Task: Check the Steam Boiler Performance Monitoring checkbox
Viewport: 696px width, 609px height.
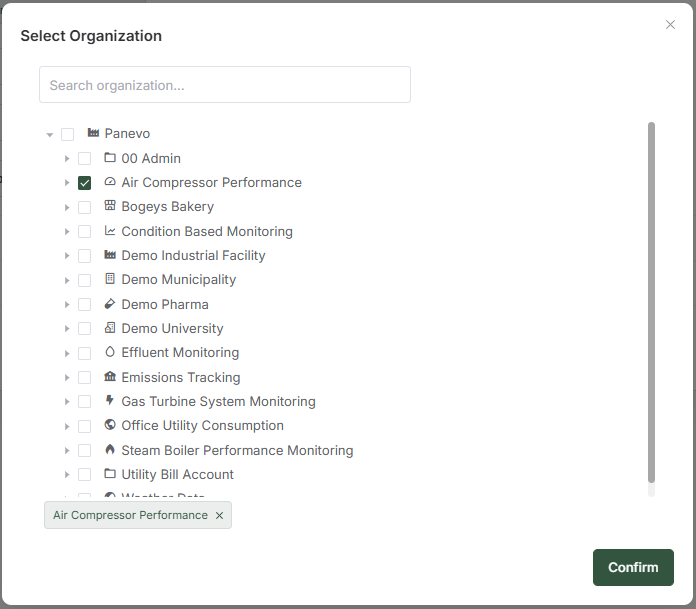Action: 84,451
